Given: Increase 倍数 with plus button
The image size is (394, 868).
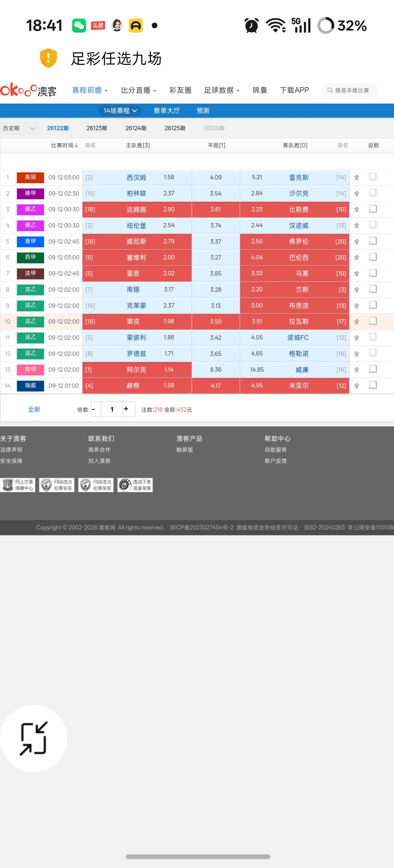Looking at the screenshot, I should 126,409.
